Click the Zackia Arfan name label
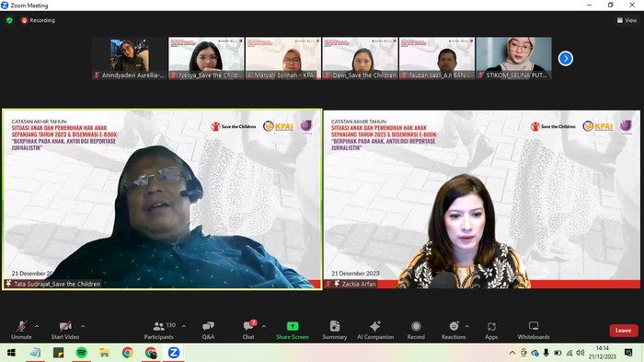Image resolution: width=644 pixels, height=362 pixels. click(x=359, y=284)
